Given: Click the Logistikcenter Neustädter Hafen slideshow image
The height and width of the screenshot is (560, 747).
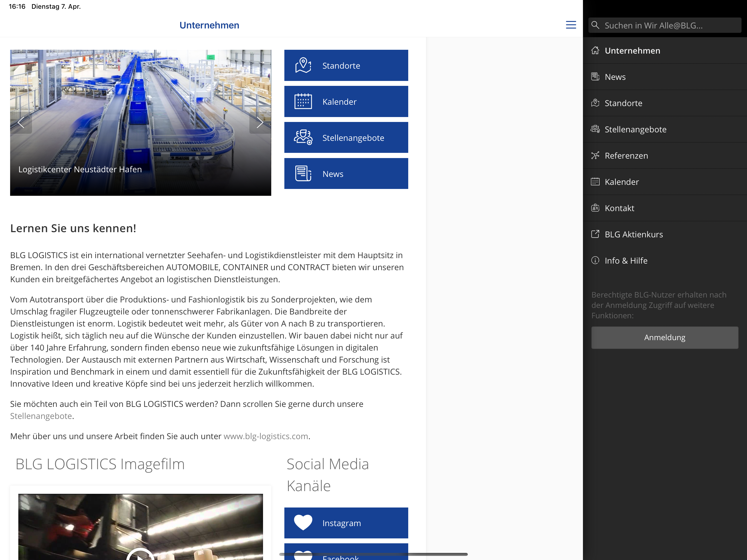Looking at the screenshot, I should 141,122.
